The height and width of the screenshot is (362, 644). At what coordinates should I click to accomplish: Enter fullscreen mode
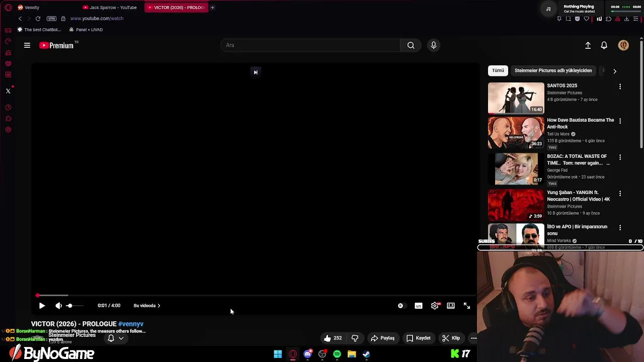pyautogui.click(x=467, y=306)
